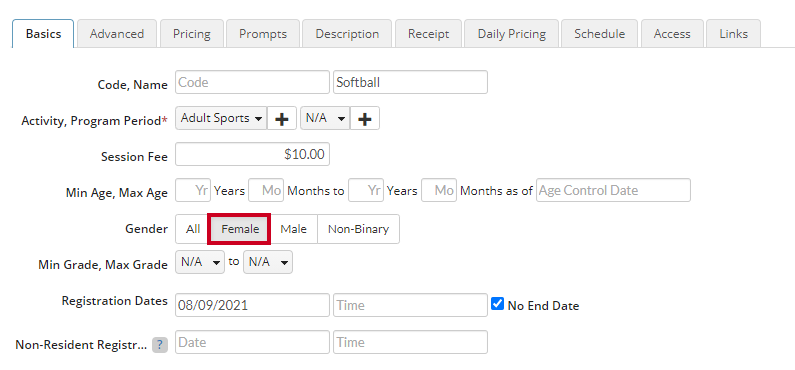The height and width of the screenshot is (370, 795).
Task: Focus the Code input field
Action: 252,82
